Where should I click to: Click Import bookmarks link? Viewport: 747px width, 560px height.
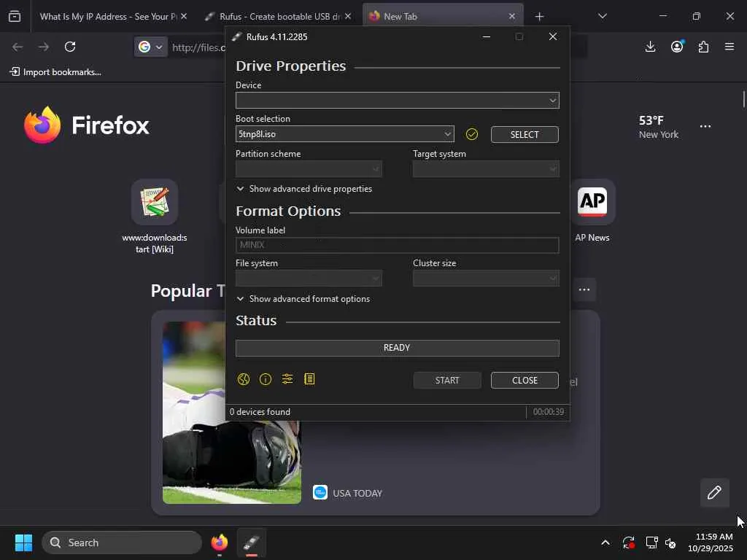(55, 72)
